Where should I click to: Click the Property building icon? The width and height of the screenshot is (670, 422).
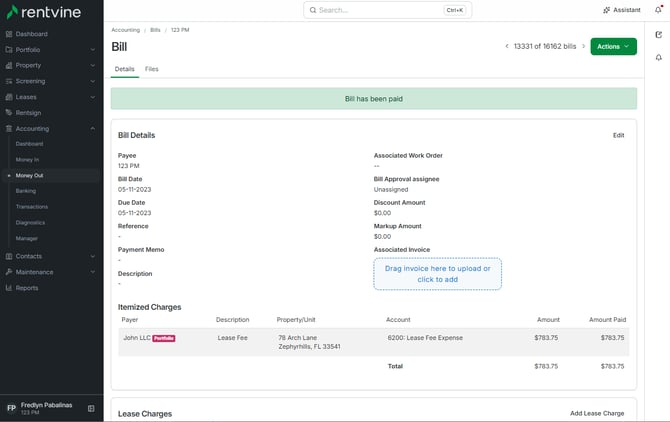(9, 65)
